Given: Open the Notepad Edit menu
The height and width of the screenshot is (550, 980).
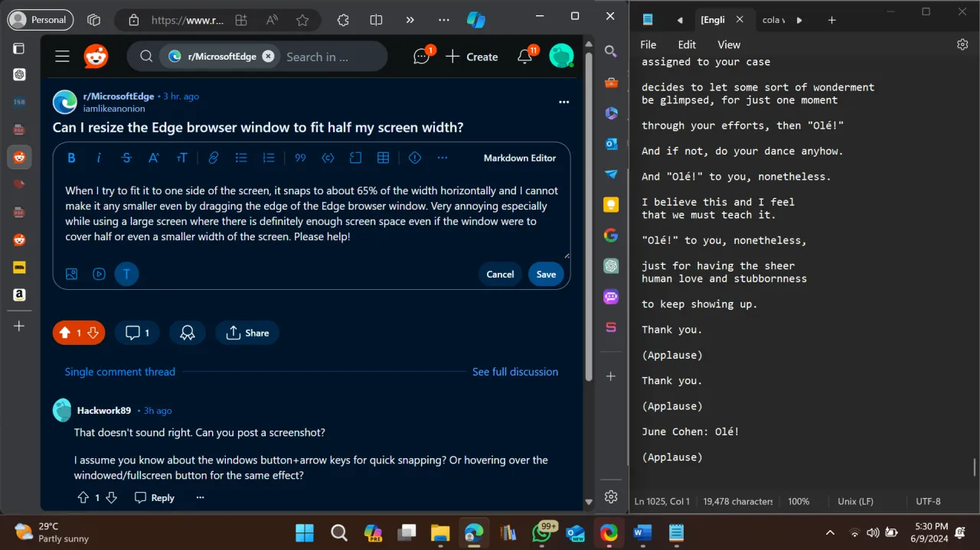Looking at the screenshot, I should [687, 44].
